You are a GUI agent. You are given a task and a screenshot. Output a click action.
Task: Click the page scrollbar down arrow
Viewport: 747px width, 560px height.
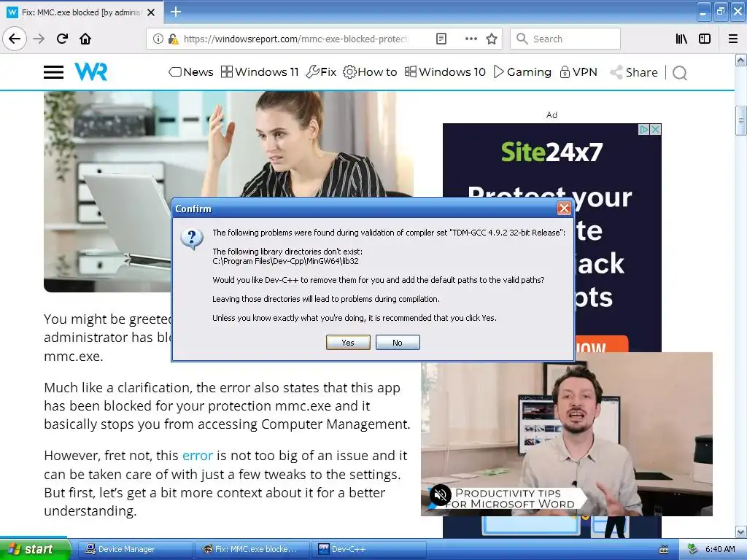(x=741, y=532)
